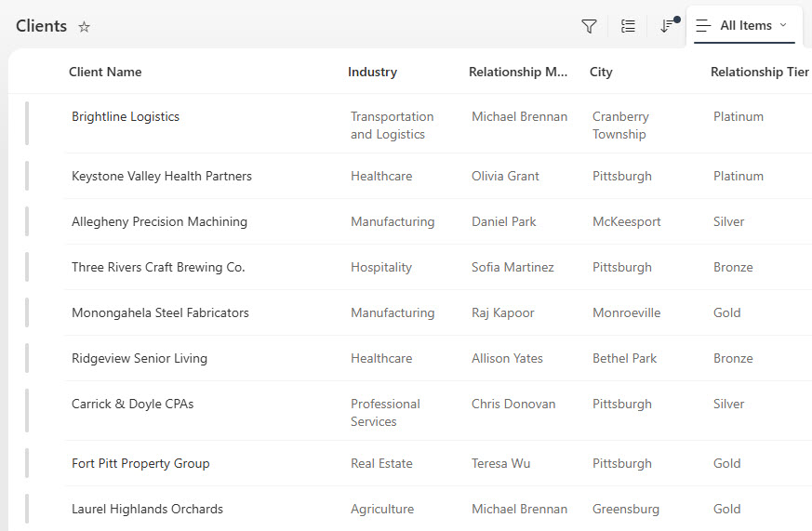Select the Brightline Logistics row handle
The width and height of the screenshot is (812, 531).
(x=27, y=123)
